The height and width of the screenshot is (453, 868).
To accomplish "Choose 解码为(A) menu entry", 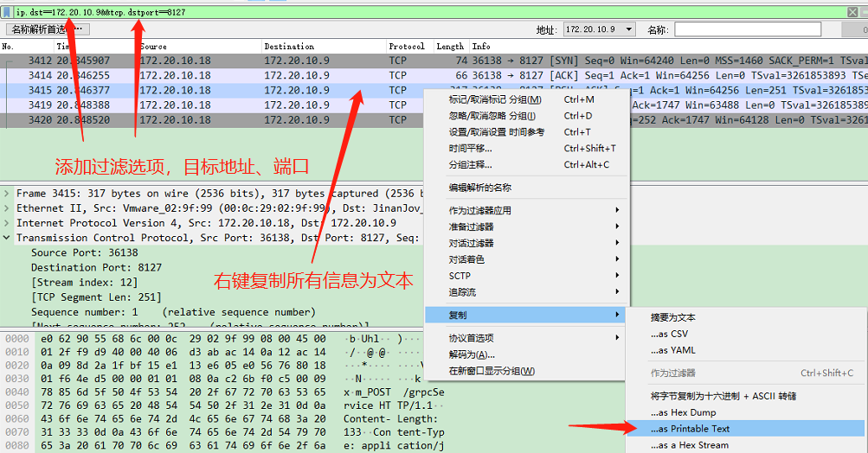I will coord(526,354).
